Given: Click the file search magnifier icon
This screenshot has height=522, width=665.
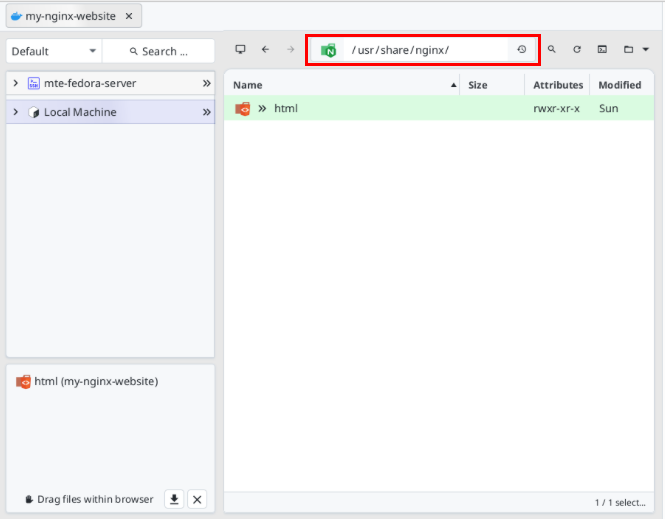Looking at the screenshot, I should (x=551, y=50).
